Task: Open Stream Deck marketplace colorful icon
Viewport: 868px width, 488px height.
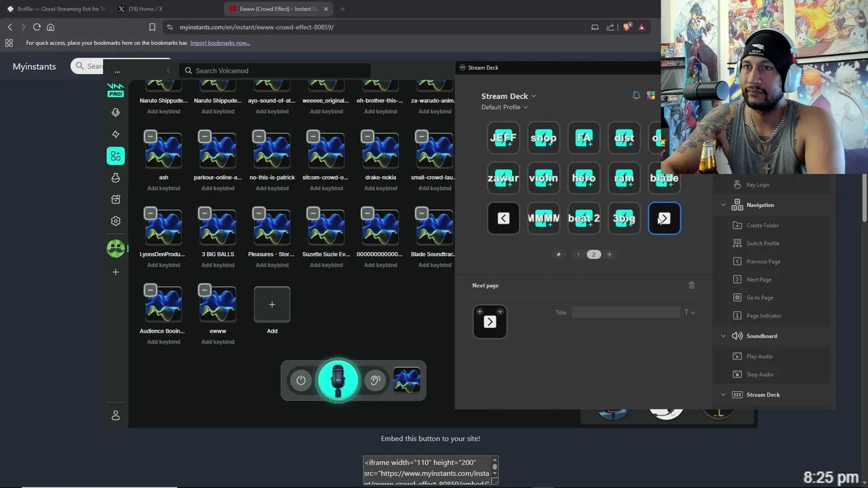Action: click(651, 96)
